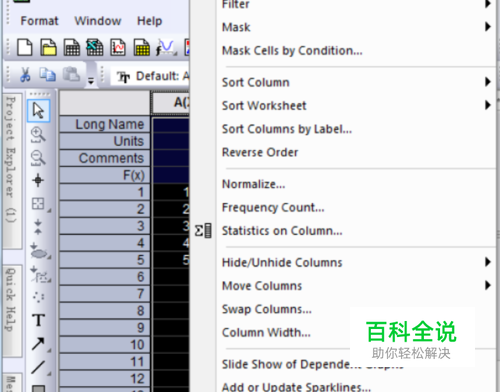500x392 pixels.
Task: Open the Help menu
Action: (x=149, y=21)
